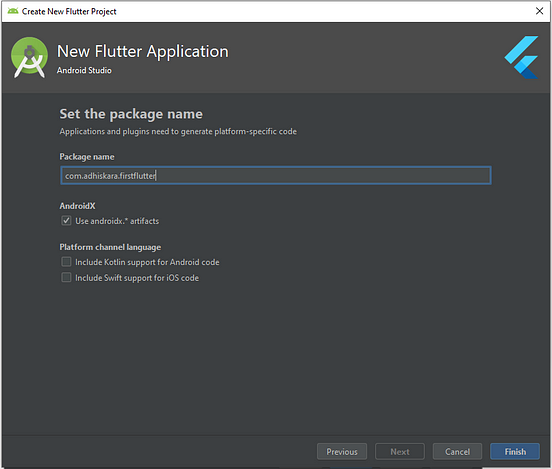Screen dimensions: 552x469
Task: Uncheck Use androidx.* artifacts checkbox
Action: [66, 221]
